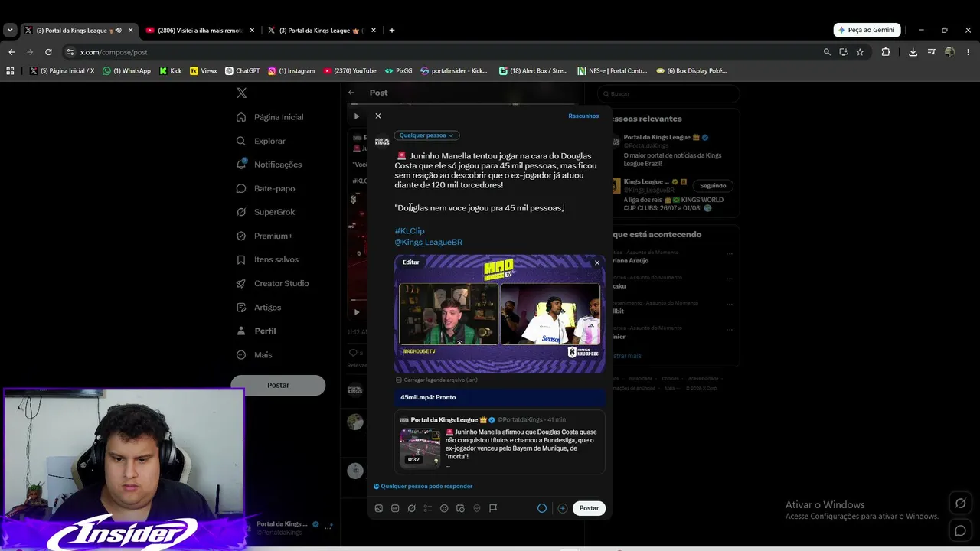Click the attached video preview thumbnail

[x=499, y=314]
